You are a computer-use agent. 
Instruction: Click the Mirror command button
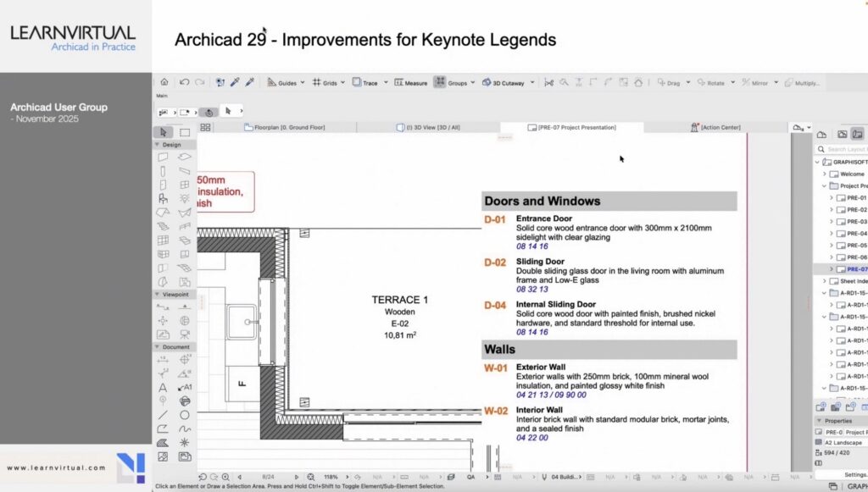(x=754, y=82)
